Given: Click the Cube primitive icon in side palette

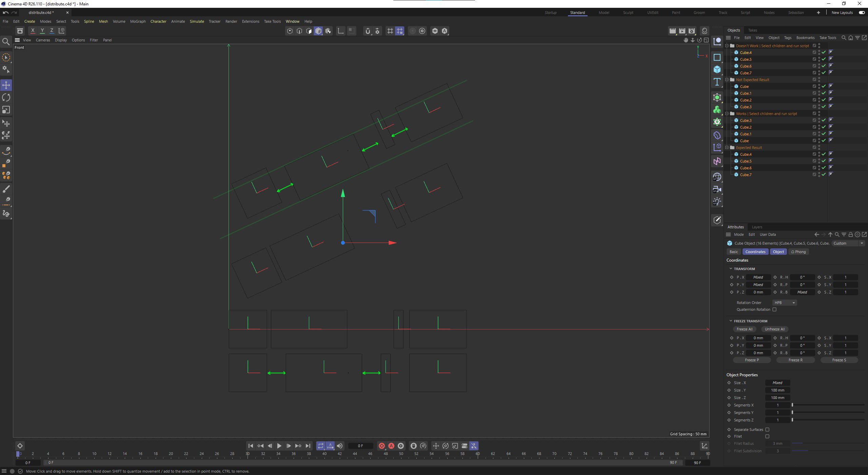Looking at the screenshot, I should pyautogui.click(x=717, y=70).
